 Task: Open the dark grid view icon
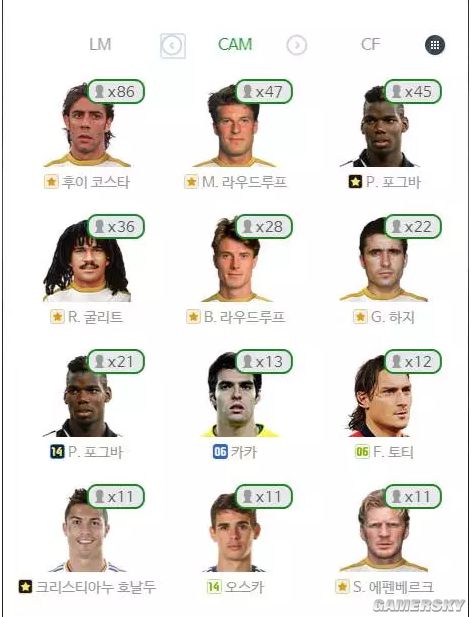point(435,45)
